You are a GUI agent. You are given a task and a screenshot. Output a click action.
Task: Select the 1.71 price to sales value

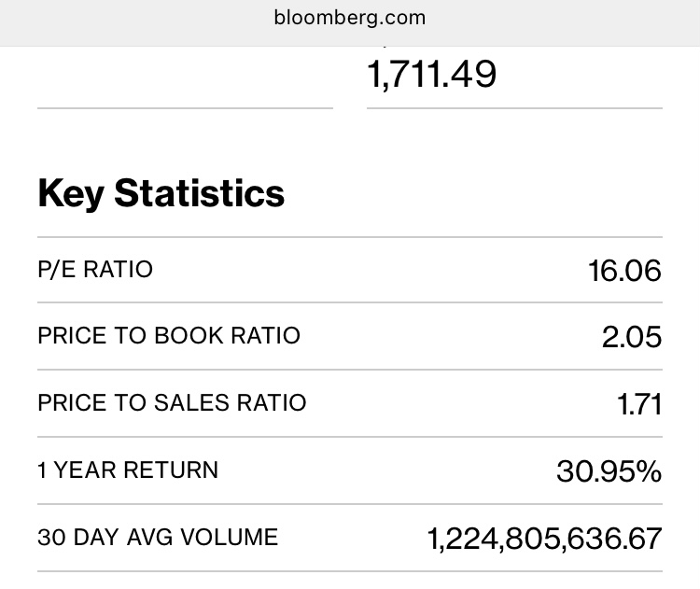point(639,404)
